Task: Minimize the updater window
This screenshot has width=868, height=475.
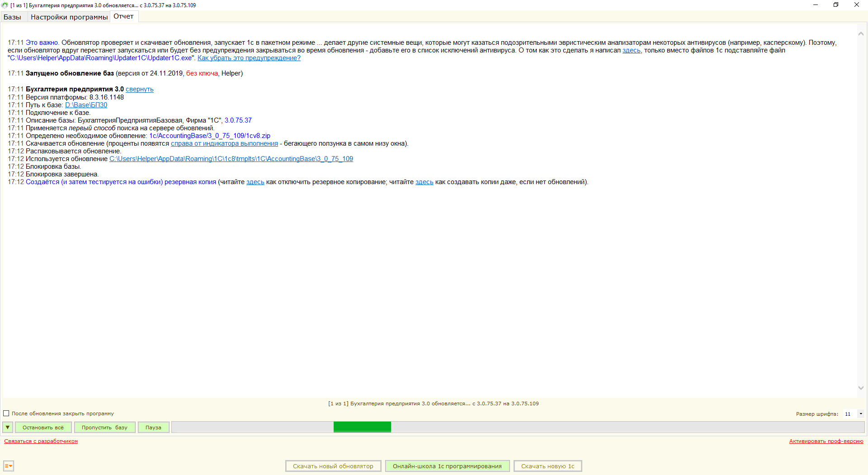Action: [816, 5]
